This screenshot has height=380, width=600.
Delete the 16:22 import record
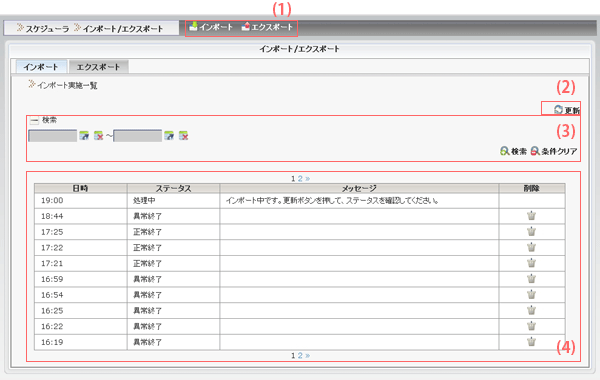(x=532, y=326)
